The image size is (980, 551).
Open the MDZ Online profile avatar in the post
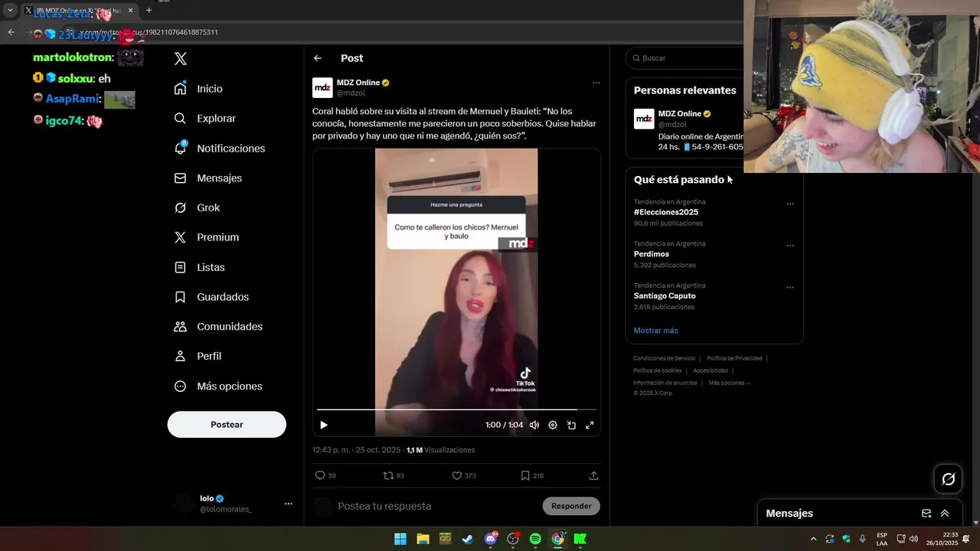pos(322,87)
